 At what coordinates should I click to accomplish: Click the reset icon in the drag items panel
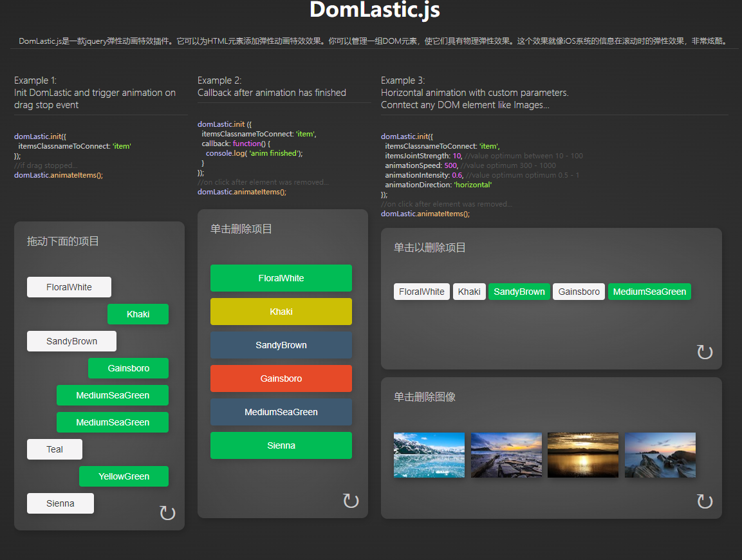click(167, 512)
